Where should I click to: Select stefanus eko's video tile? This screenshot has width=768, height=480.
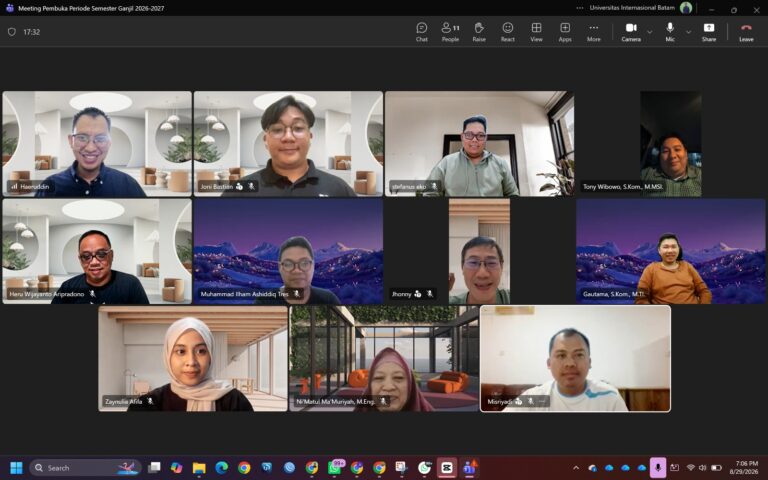(479, 144)
